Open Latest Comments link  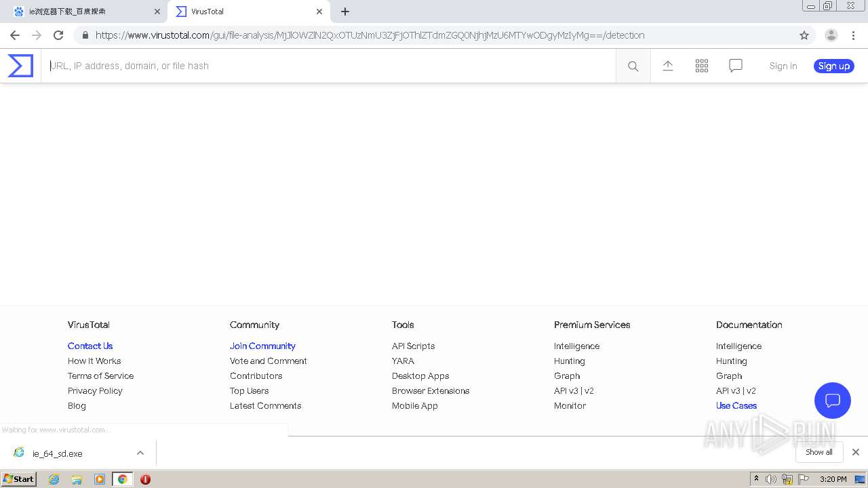coord(265,405)
